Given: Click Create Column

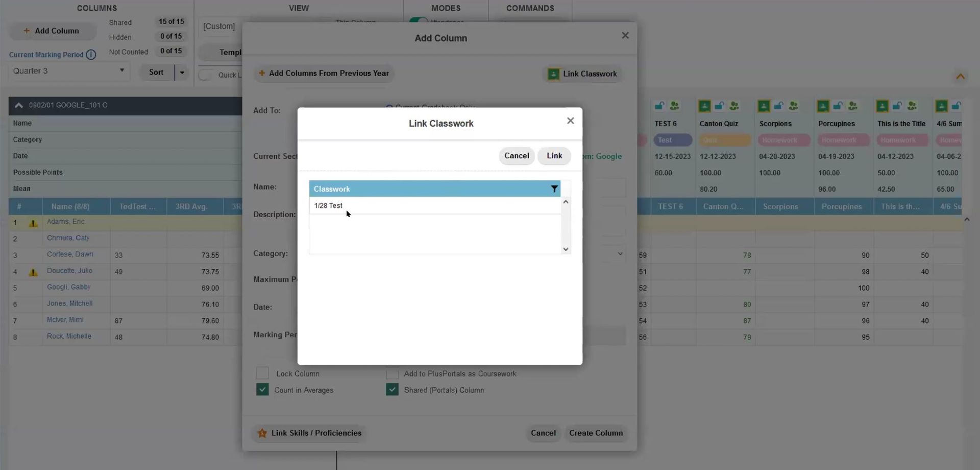Looking at the screenshot, I should 596,433.
